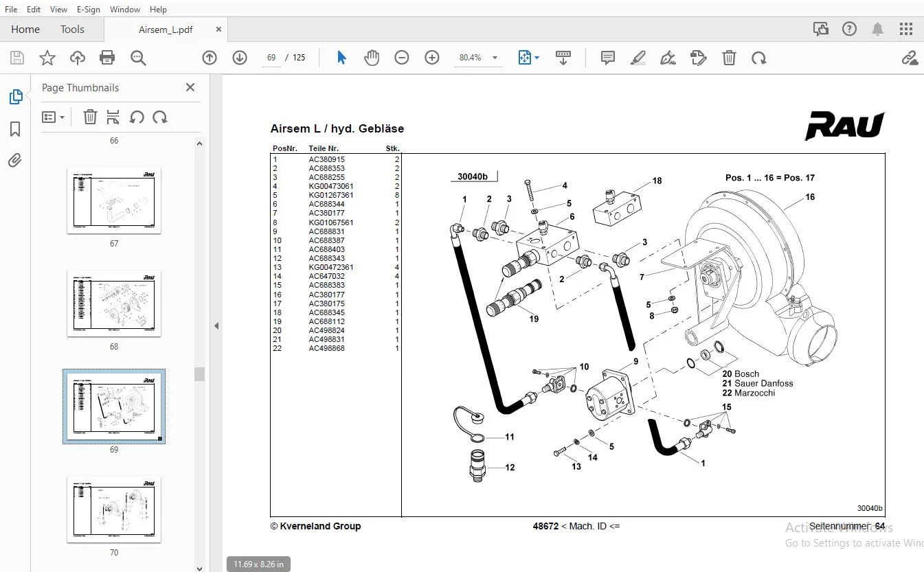Viewport: 924px width, 572px height.
Task: Add the document to starred files
Action: [47, 58]
